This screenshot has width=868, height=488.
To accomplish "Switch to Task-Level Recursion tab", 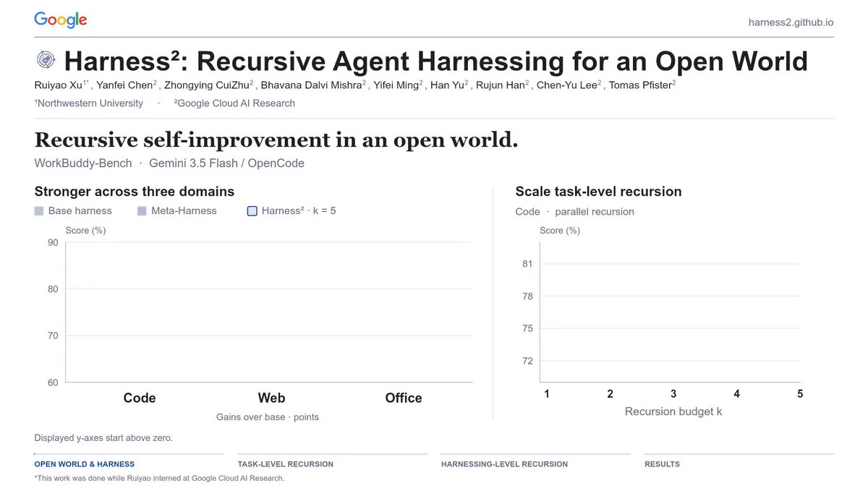I will [286, 464].
